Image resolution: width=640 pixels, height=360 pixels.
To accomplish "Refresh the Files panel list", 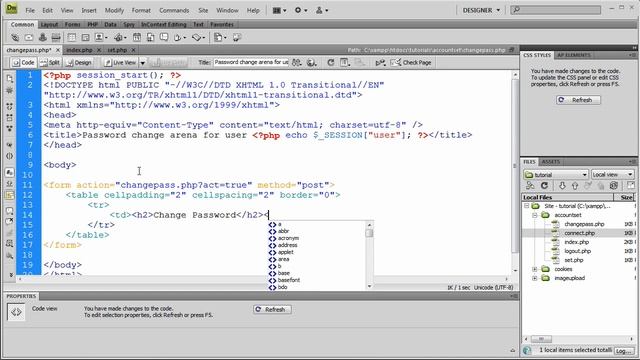I will click(544, 186).
